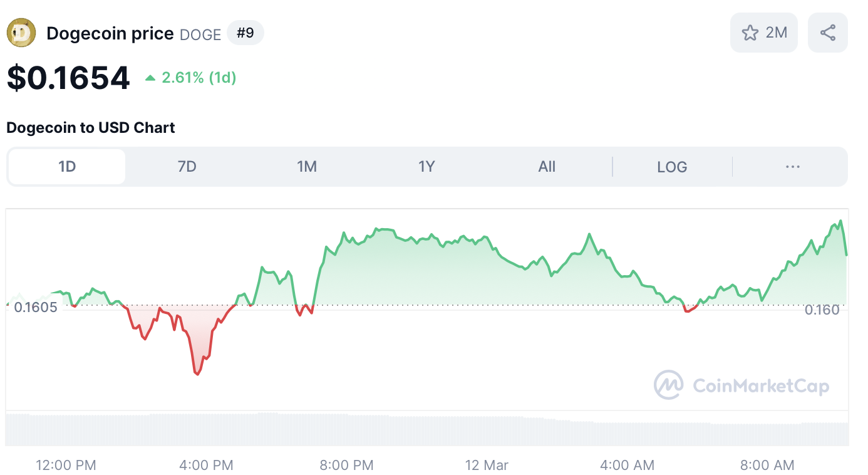The width and height of the screenshot is (868, 475).
Task: Click the 12:00 PM time axis label
Action: 66,465
